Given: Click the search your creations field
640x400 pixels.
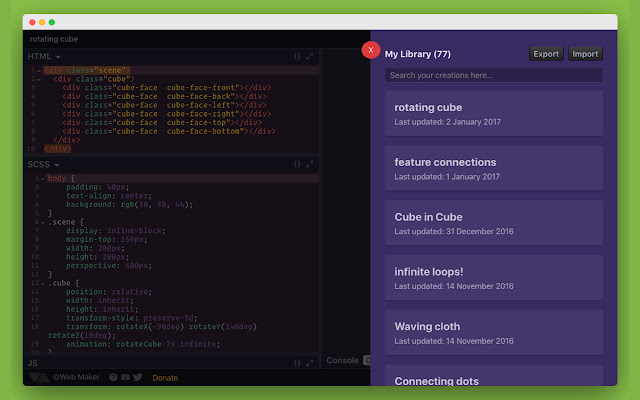Looking at the screenshot, I should click(x=493, y=75).
